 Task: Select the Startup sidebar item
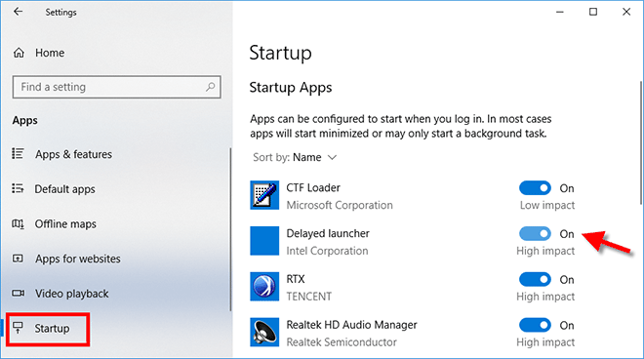coord(52,329)
